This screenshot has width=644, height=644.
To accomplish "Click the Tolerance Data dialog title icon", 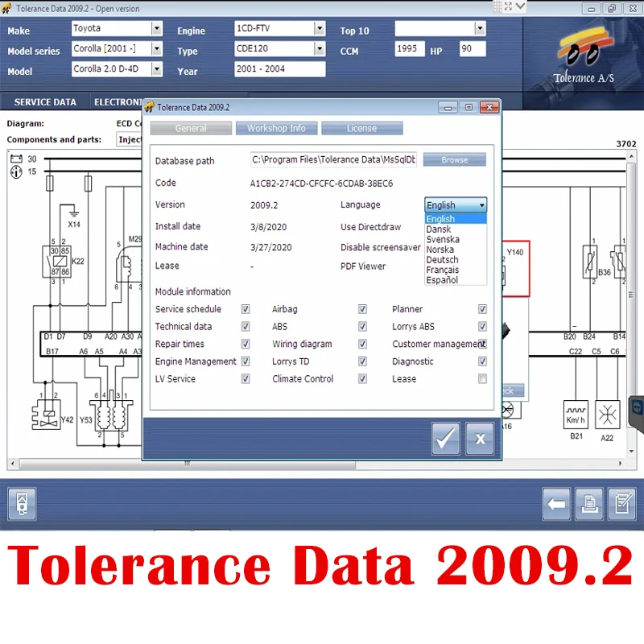I will [x=150, y=107].
